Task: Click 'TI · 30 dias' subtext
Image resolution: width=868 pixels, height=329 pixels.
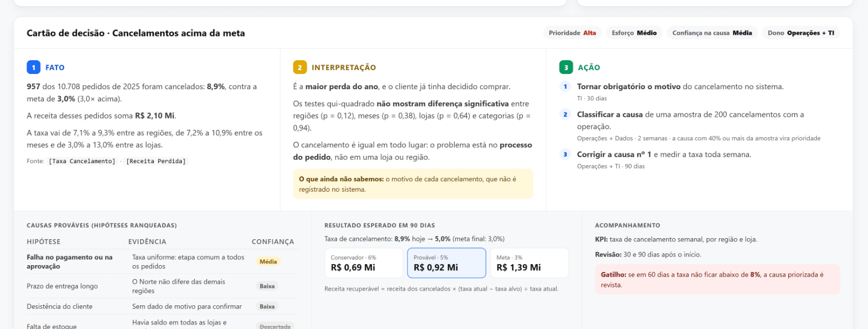Action: coord(592,98)
